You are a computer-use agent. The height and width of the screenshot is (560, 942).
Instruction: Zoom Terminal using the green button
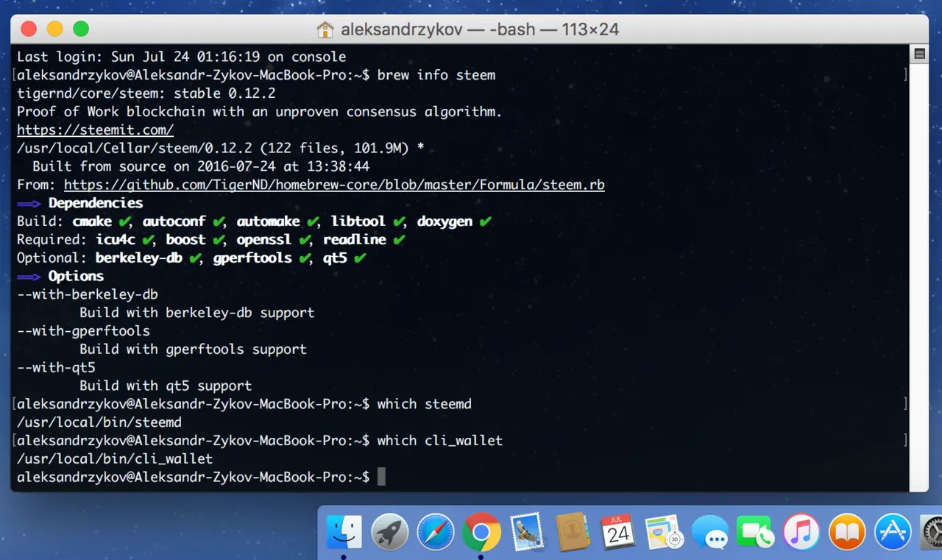pyautogui.click(x=81, y=29)
